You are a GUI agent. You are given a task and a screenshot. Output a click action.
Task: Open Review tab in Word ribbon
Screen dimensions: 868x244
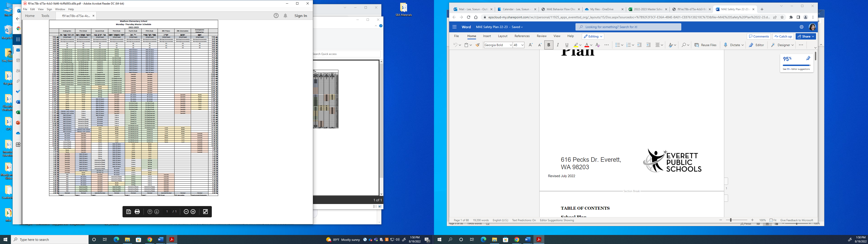click(542, 36)
